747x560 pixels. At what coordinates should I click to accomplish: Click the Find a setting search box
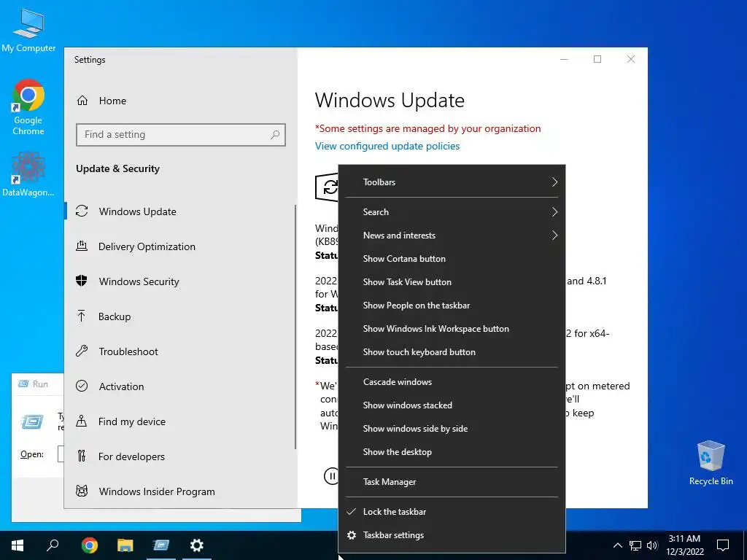tap(181, 135)
